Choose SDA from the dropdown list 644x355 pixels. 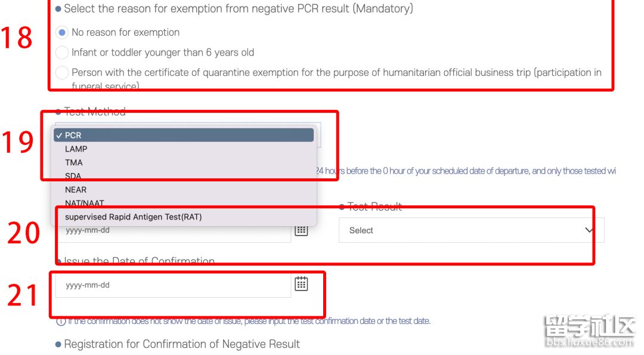click(x=73, y=176)
